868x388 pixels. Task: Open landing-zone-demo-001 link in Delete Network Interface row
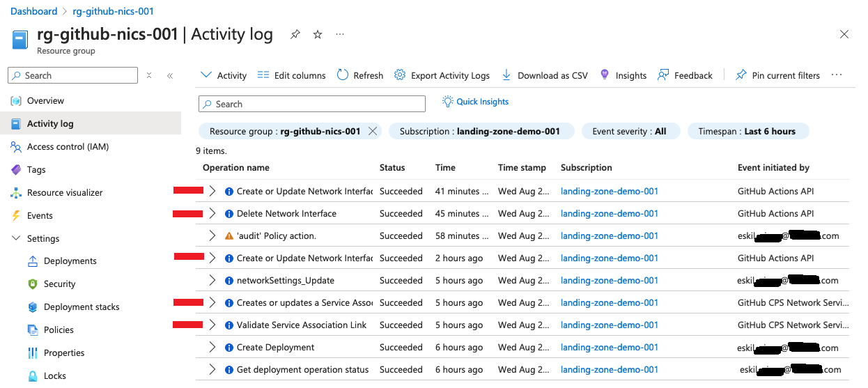[x=610, y=214]
